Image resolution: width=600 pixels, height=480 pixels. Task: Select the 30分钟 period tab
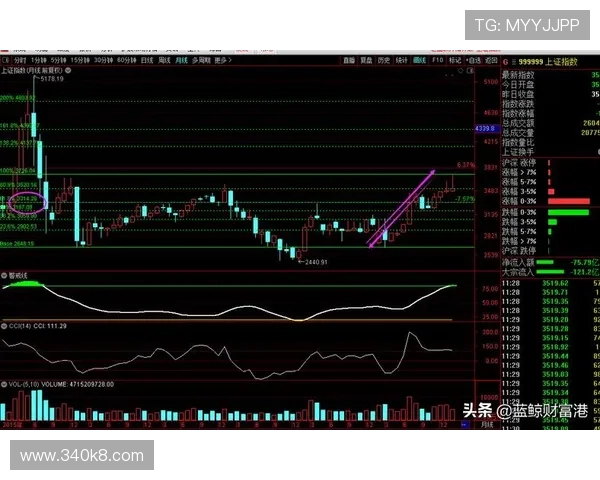[x=103, y=60]
